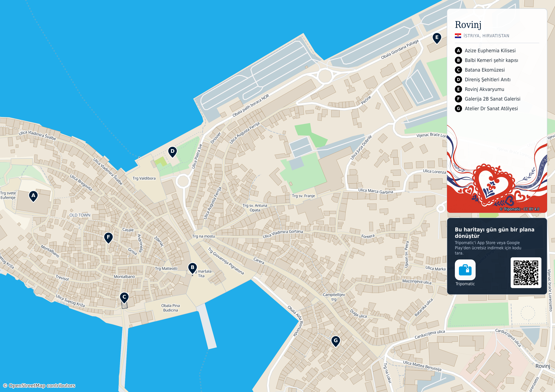
Task: Click the OpenStreetMap contributors attribution
Action: pyautogui.click(x=39, y=385)
